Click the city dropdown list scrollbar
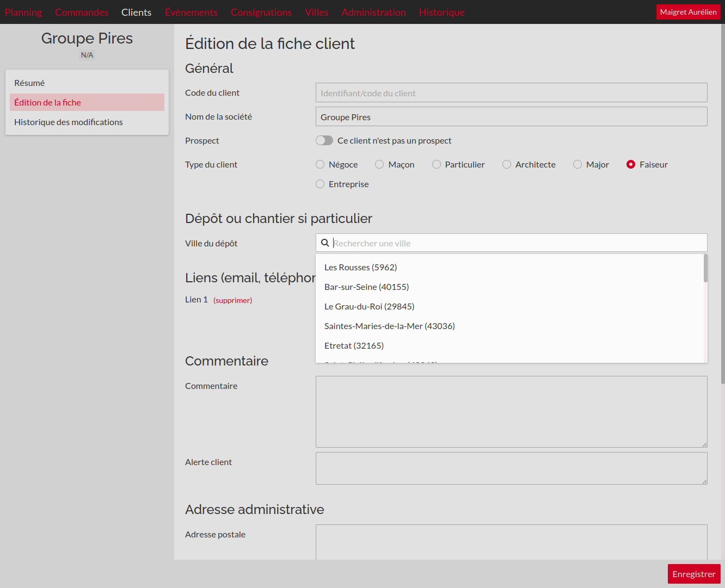The image size is (725, 588). pos(705,269)
